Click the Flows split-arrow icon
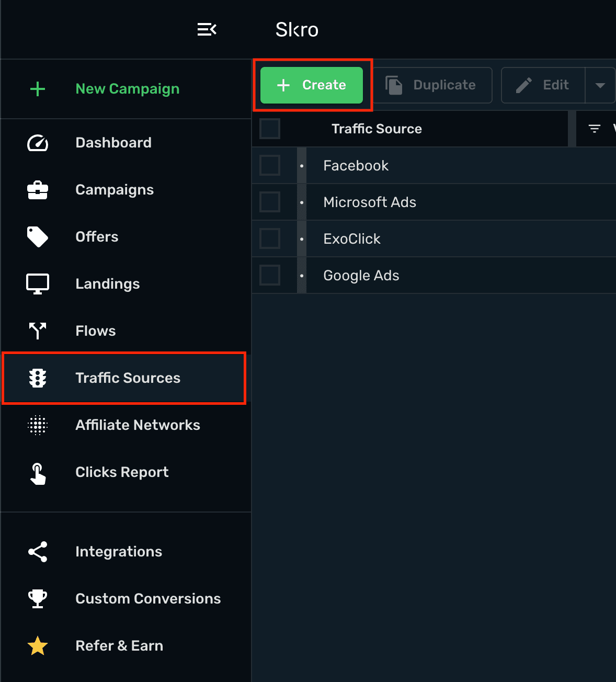 (38, 331)
